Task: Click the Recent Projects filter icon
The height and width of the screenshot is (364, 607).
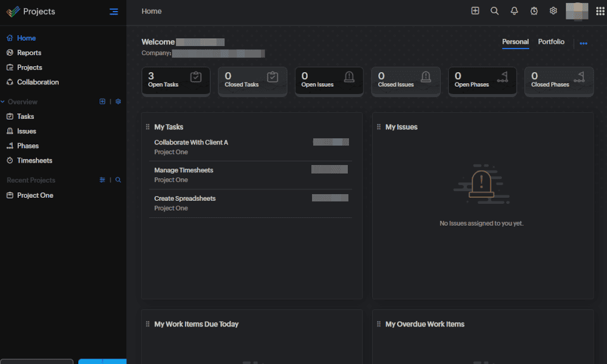Action: [x=102, y=180]
